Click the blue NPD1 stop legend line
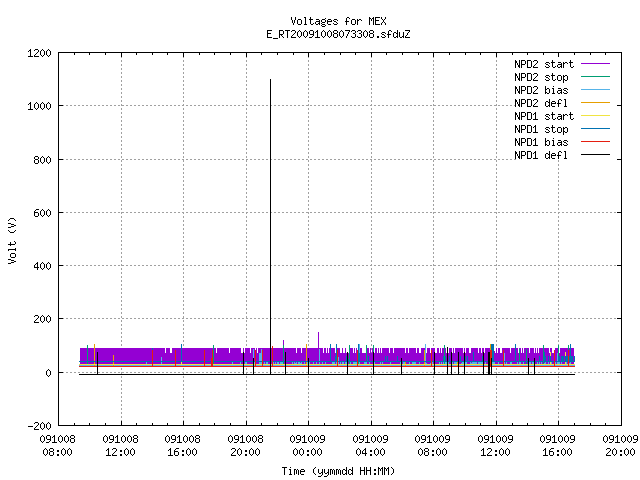Screen dimensions: 640x480 [596, 129]
